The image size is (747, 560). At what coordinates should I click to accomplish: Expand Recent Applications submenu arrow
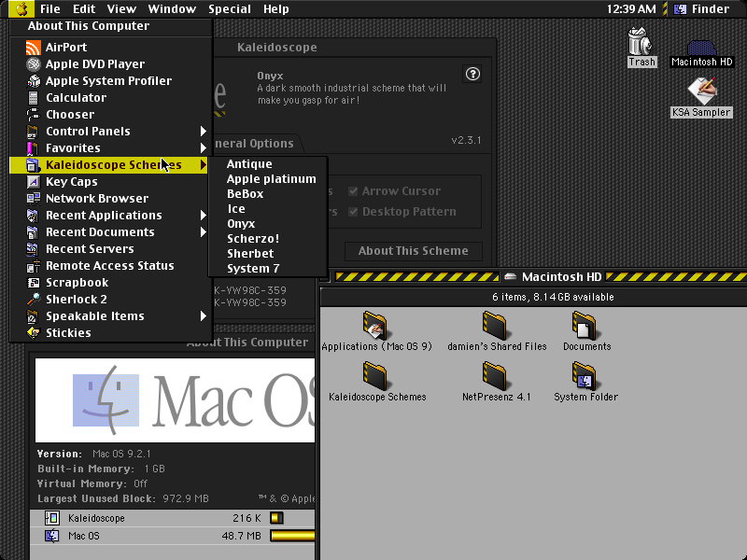click(x=204, y=216)
